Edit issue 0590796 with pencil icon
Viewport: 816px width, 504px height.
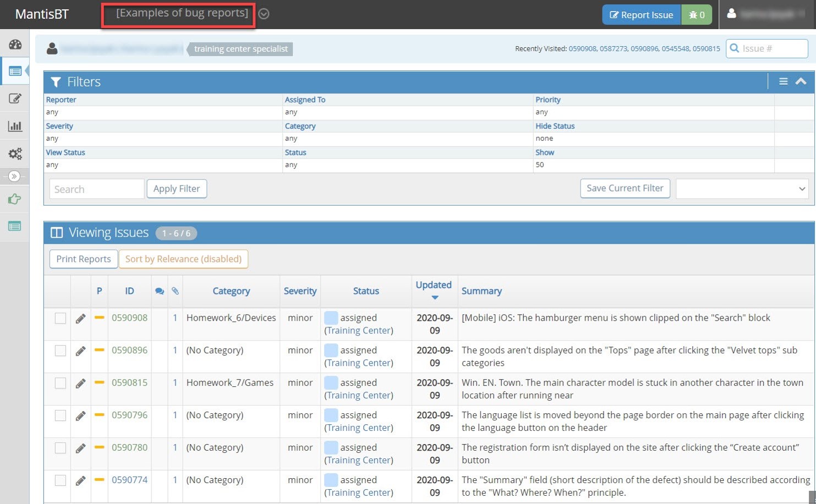tap(80, 416)
